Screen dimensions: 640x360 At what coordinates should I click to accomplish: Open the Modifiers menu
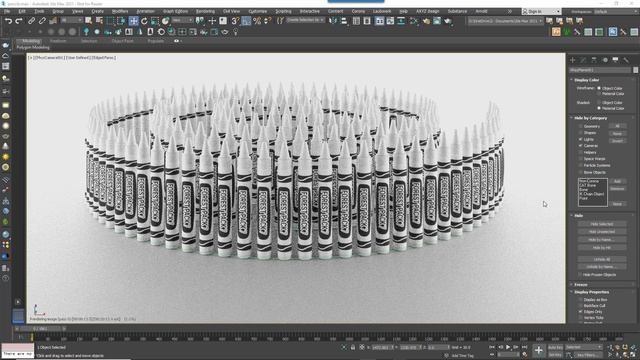[120, 11]
